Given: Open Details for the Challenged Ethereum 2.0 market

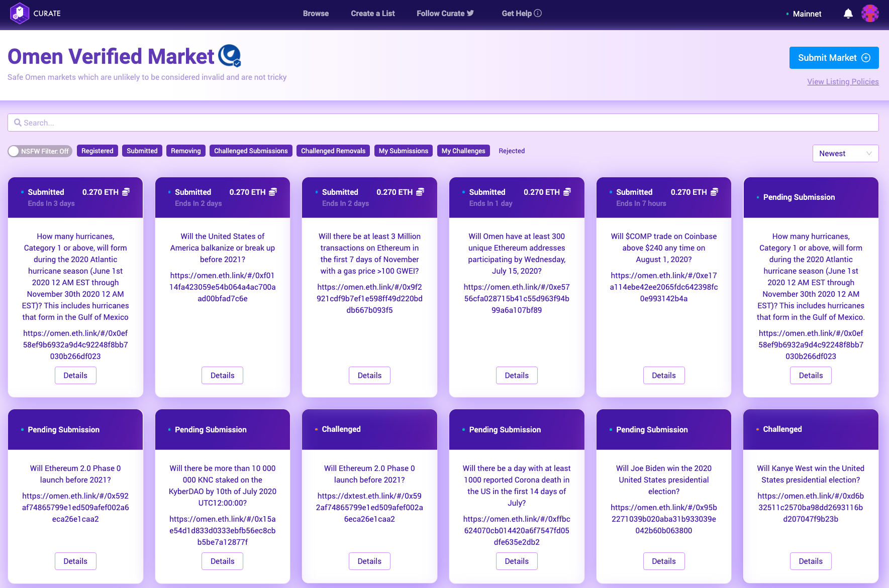Looking at the screenshot, I should pyautogui.click(x=370, y=561).
